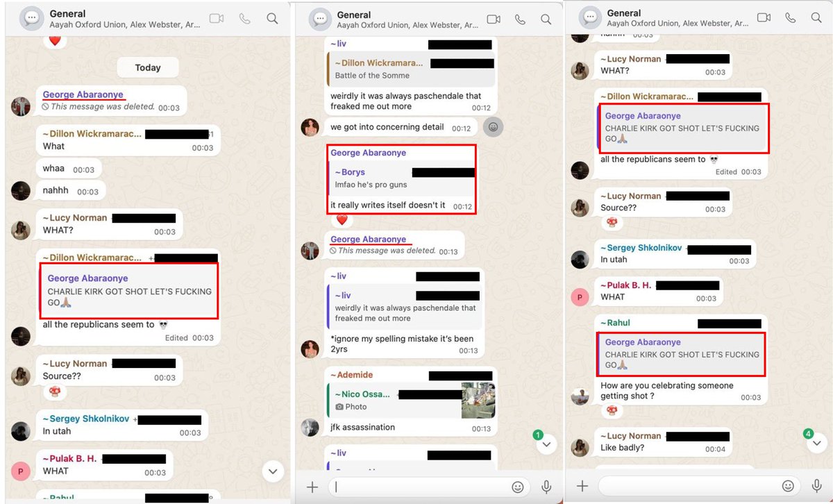Start voice call in the middle General chat
The height and width of the screenshot is (504, 833).
pyautogui.click(x=521, y=19)
